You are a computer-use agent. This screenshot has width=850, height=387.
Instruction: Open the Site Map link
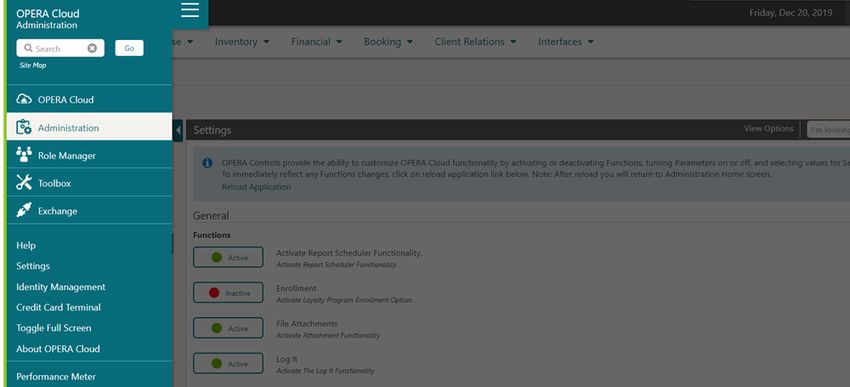(x=33, y=65)
